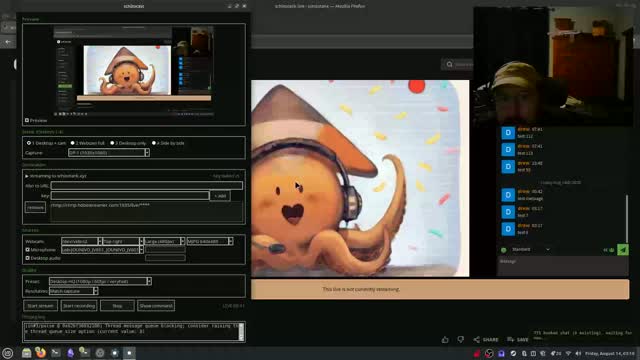
Task: Click the Show command button
Action: coord(156,306)
